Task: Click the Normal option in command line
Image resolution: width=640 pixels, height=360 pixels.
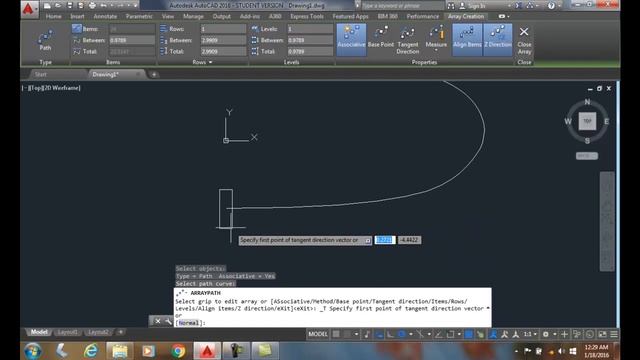Action: pyautogui.click(x=188, y=323)
